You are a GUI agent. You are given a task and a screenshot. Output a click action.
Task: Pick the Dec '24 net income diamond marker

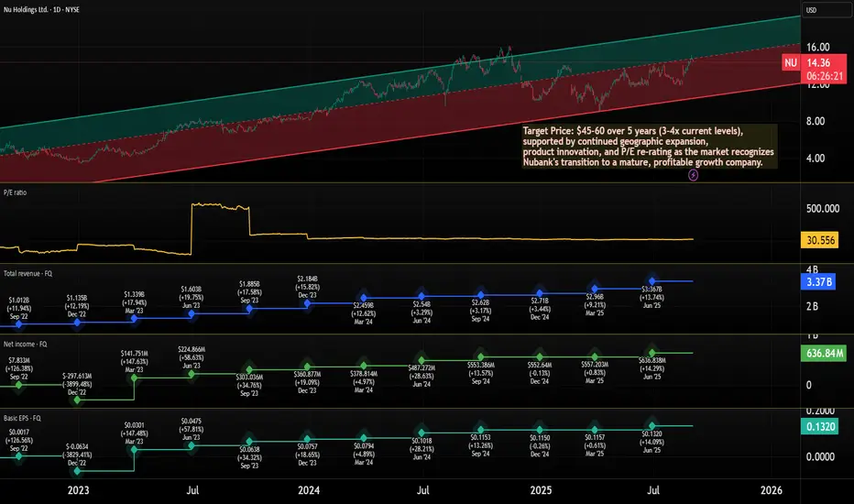(539, 356)
